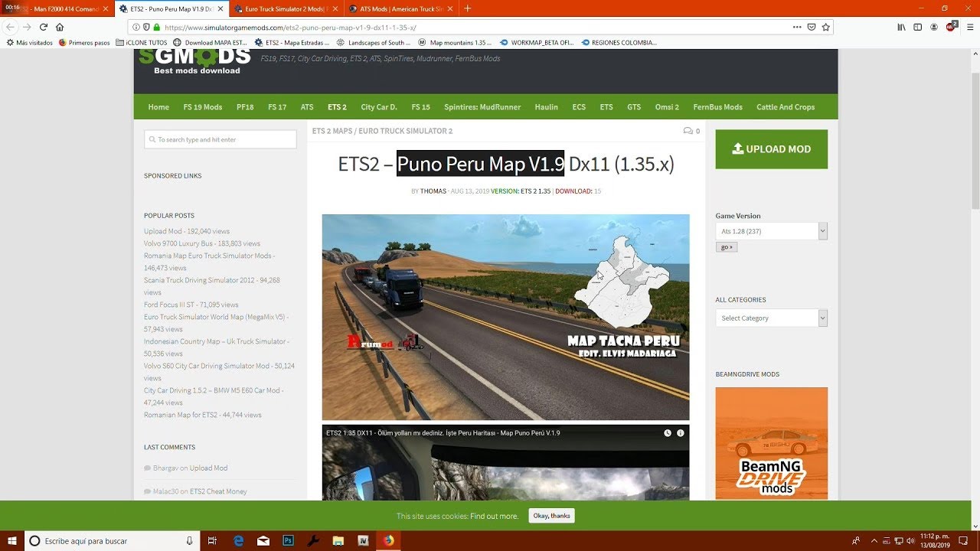Click the go button under Game Version

coord(726,247)
